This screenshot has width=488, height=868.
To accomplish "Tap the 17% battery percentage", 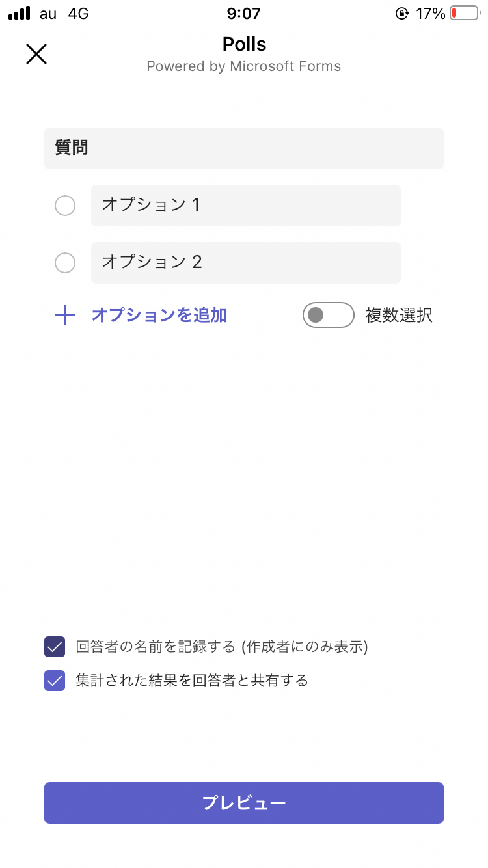I will (x=430, y=14).
